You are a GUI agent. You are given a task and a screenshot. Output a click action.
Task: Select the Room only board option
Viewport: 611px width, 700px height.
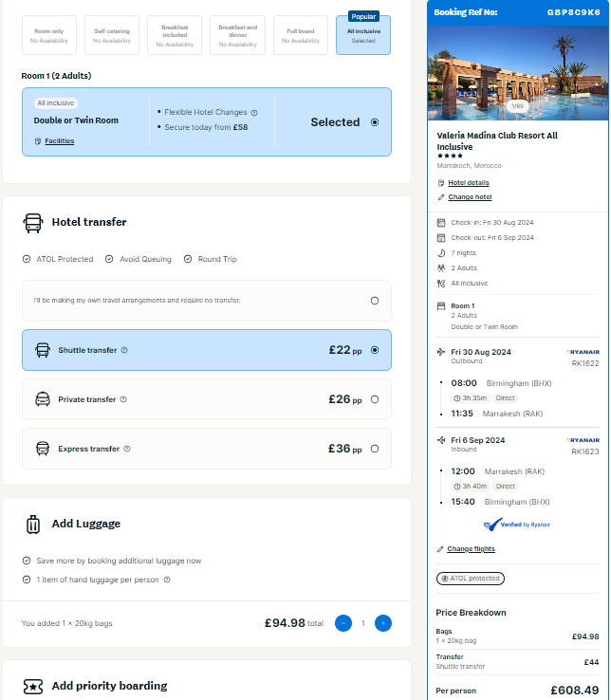tap(49, 35)
